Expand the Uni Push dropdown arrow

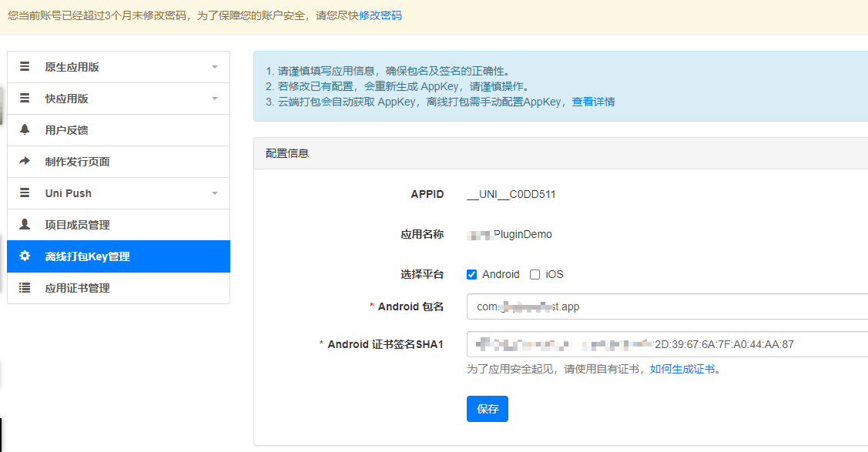(x=215, y=193)
